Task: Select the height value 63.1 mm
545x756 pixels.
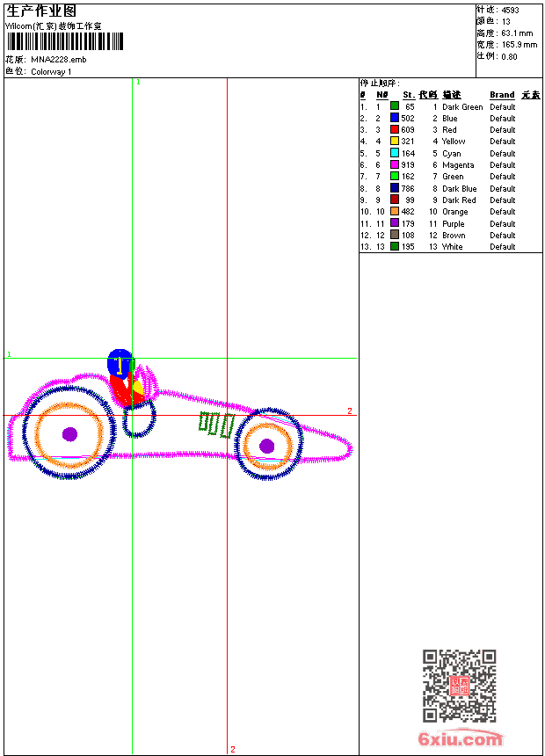Action: click(x=517, y=33)
